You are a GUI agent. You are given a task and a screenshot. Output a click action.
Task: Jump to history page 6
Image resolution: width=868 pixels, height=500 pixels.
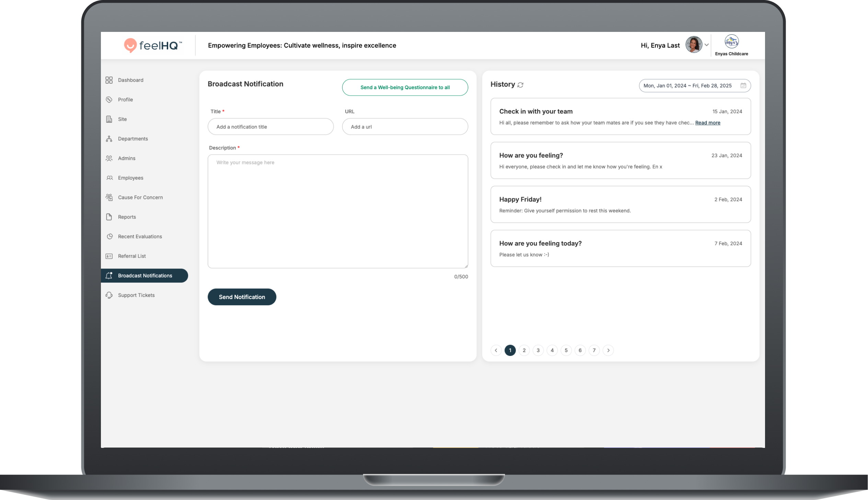click(580, 350)
